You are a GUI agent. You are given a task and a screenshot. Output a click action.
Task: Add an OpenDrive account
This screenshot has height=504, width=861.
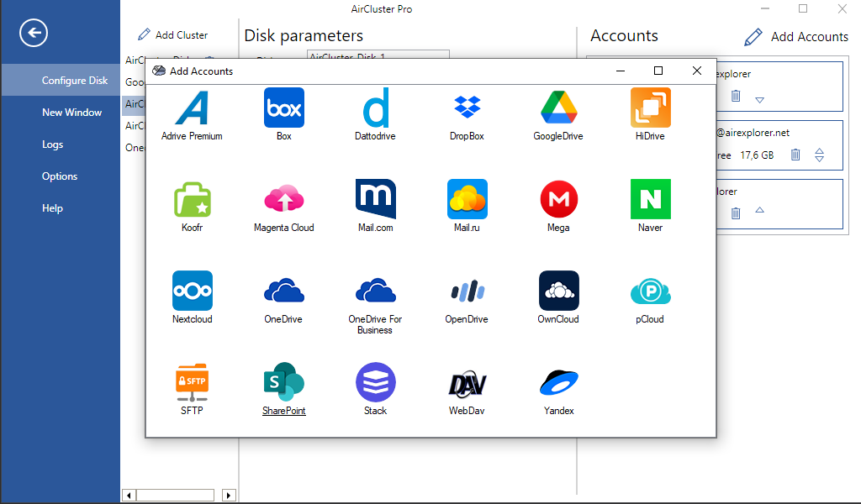(x=467, y=291)
